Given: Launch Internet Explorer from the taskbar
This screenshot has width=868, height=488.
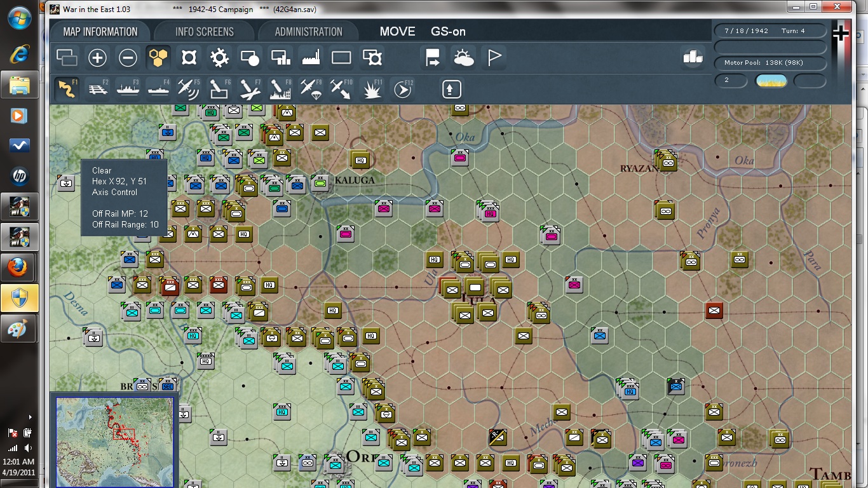Looking at the screenshot, I should (19, 54).
